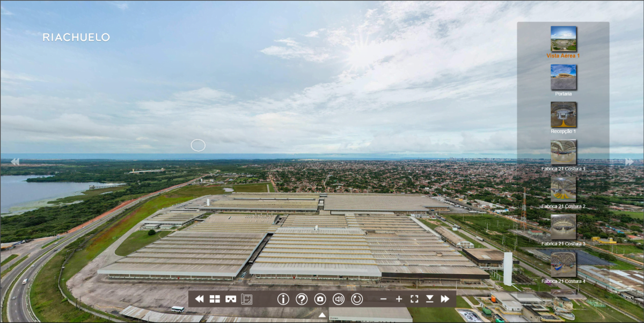This screenshot has width=644, height=323.
Task: Go to previous scene with double-left arrow
Action: (x=199, y=299)
